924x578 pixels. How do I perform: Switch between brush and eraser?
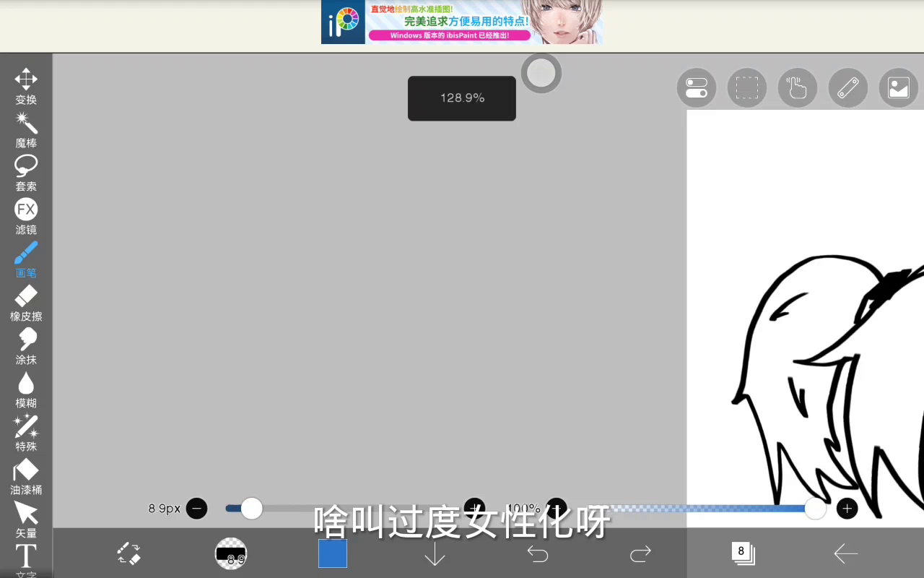click(x=129, y=553)
